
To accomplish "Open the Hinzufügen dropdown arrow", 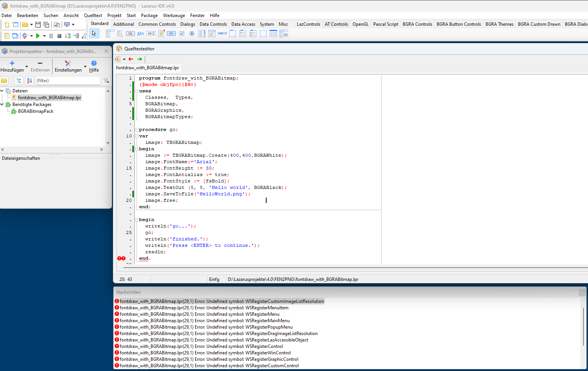I will coord(26,67).
